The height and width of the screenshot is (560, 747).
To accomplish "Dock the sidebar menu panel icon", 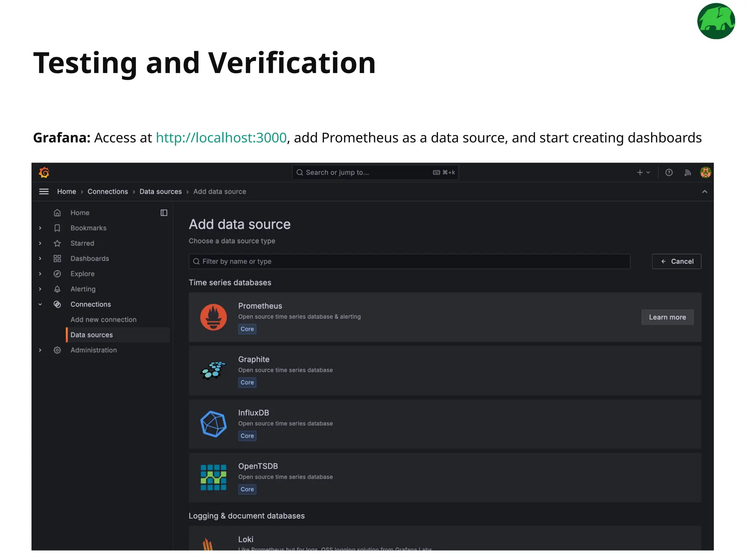I will 164,213.
